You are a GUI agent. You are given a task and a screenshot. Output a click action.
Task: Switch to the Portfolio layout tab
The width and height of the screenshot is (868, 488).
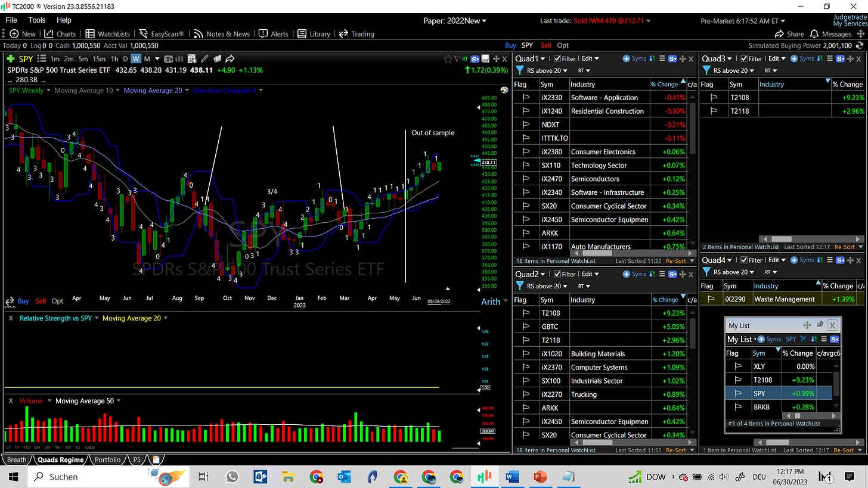click(x=107, y=459)
